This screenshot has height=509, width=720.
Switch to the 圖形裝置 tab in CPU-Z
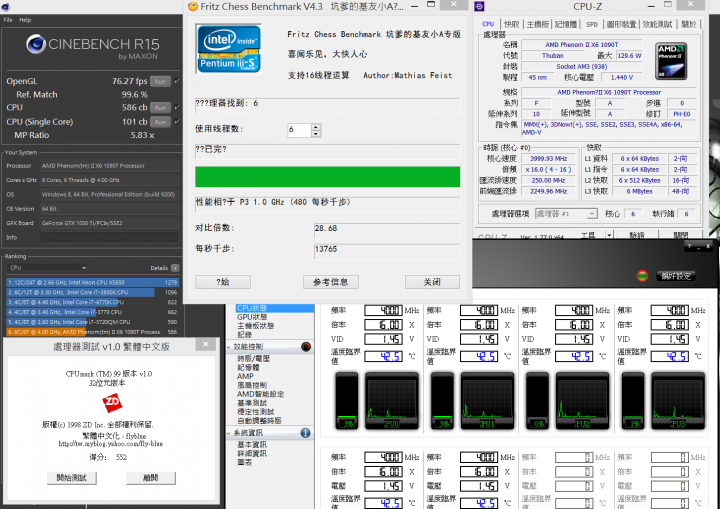tap(621, 24)
